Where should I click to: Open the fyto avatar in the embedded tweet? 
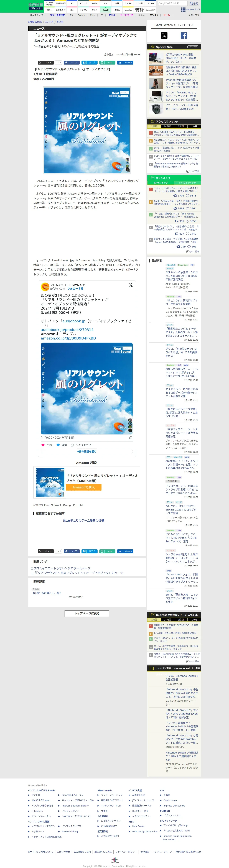(x=45, y=287)
